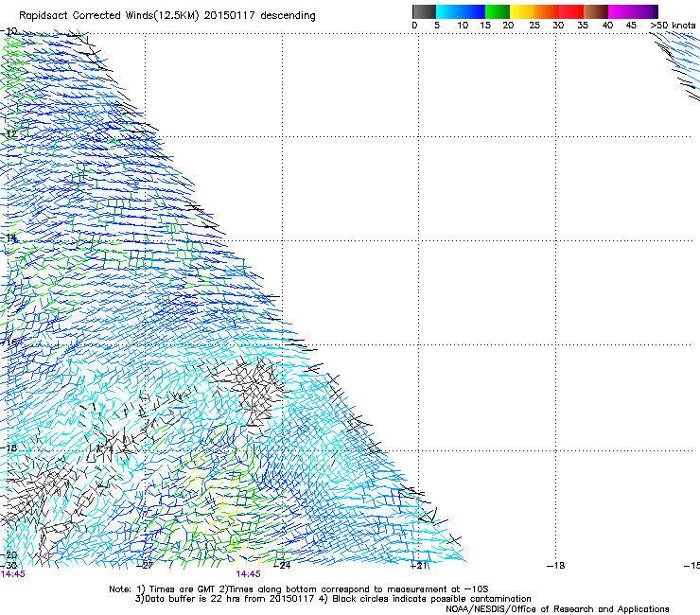Screen dimensions: 700x615
Task: Click the '25' knots legend label
Action: tap(534, 26)
